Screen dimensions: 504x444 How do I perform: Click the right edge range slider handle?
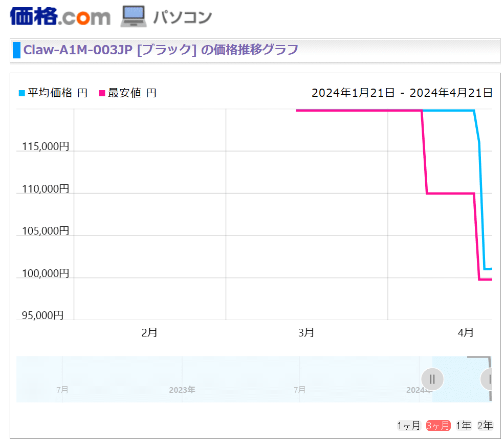[489, 379]
